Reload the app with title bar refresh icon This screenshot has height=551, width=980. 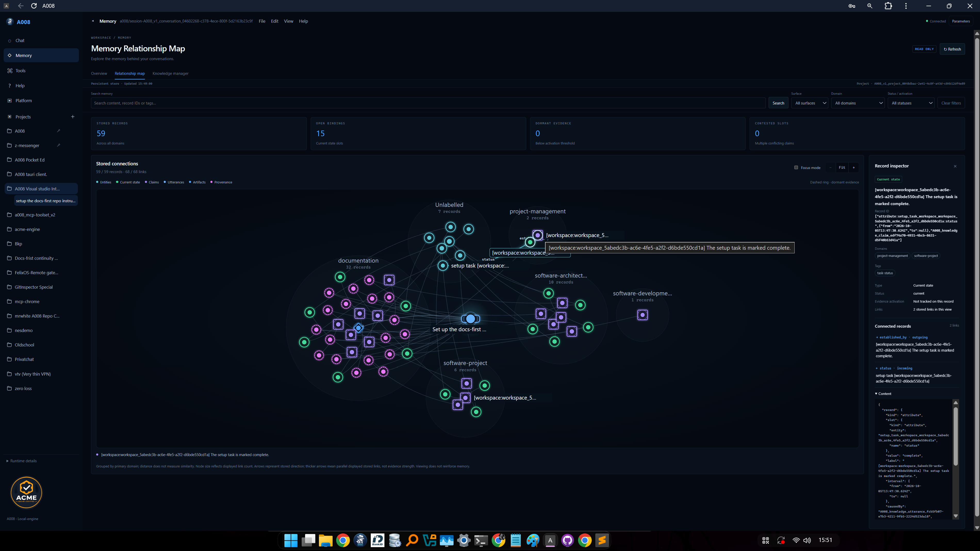tap(34, 6)
